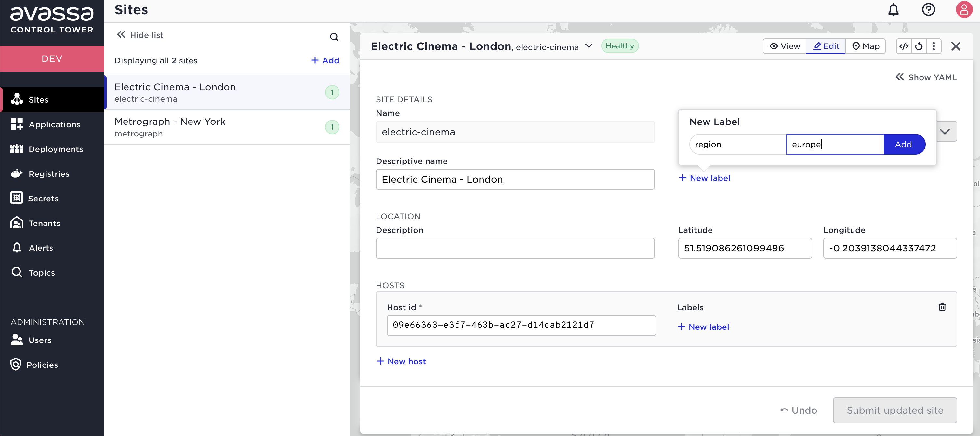Viewport: 980px width, 436px height.
Task: Click the refresh icon in site header
Action: click(919, 46)
